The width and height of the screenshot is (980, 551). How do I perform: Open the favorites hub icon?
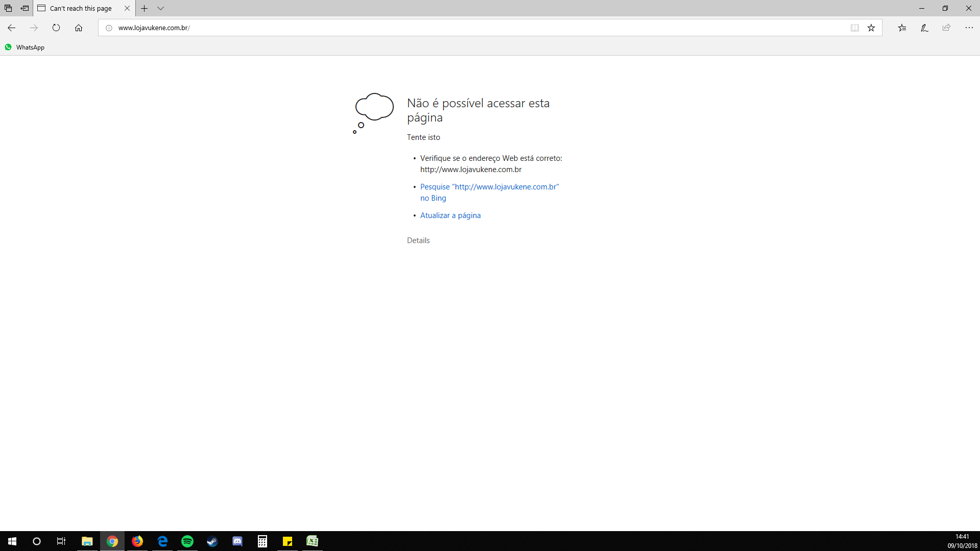click(x=902, y=28)
